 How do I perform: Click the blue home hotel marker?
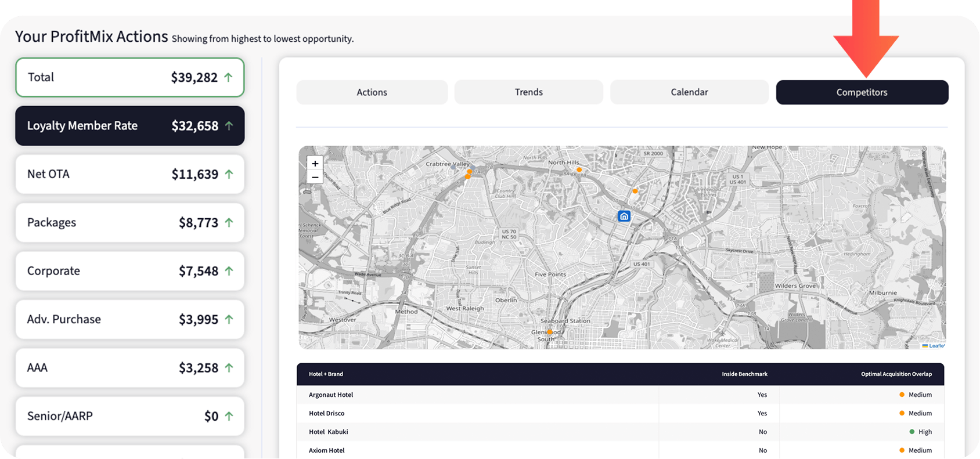click(624, 216)
